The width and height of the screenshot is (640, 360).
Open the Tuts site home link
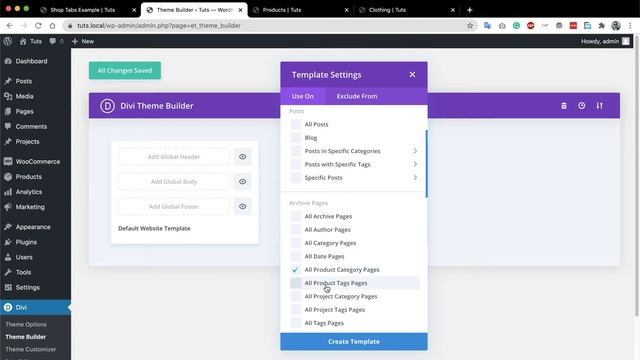(31, 41)
